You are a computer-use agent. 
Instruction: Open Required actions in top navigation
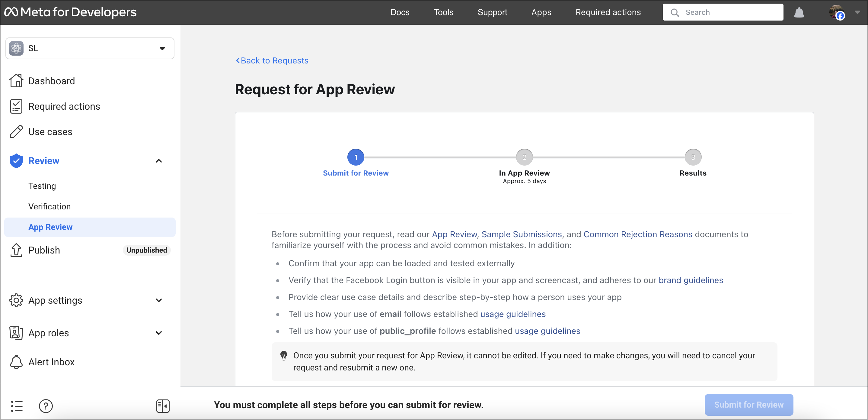[608, 12]
